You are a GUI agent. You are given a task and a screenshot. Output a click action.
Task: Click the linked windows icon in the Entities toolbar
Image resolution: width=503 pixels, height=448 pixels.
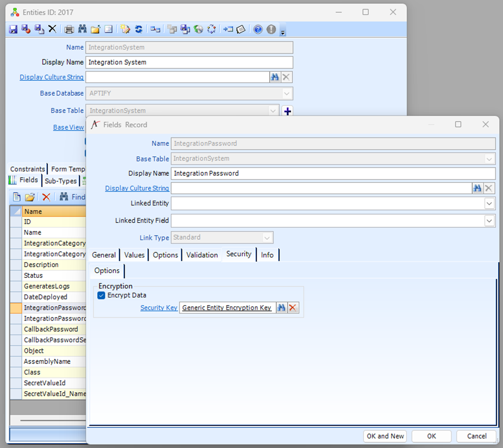(x=156, y=30)
